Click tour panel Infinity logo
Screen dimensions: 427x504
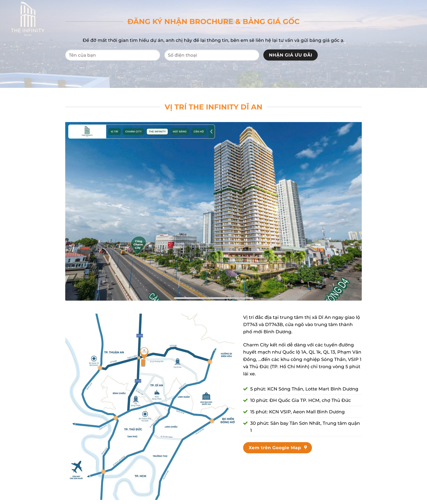click(87, 131)
